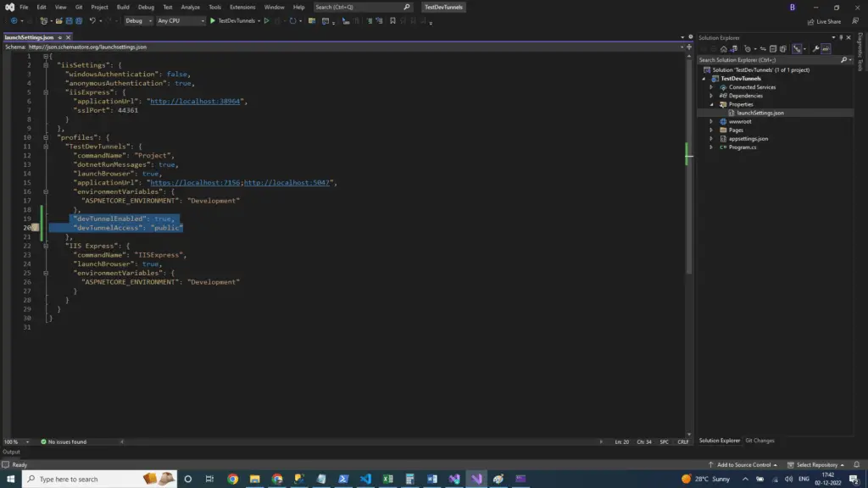Toggle pin on launchSettings.json tab
Viewport: 868px width, 488px height.
click(x=60, y=37)
